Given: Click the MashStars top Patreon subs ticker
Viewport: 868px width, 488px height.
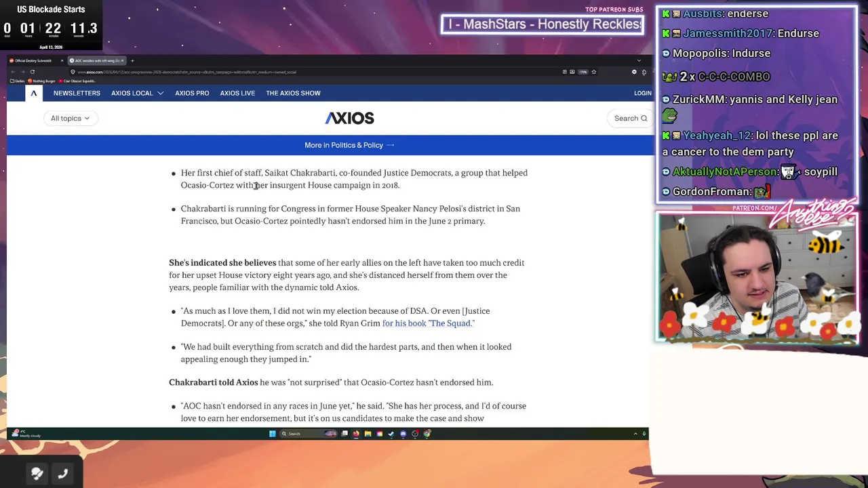Looking at the screenshot, I should click(542, 24).
